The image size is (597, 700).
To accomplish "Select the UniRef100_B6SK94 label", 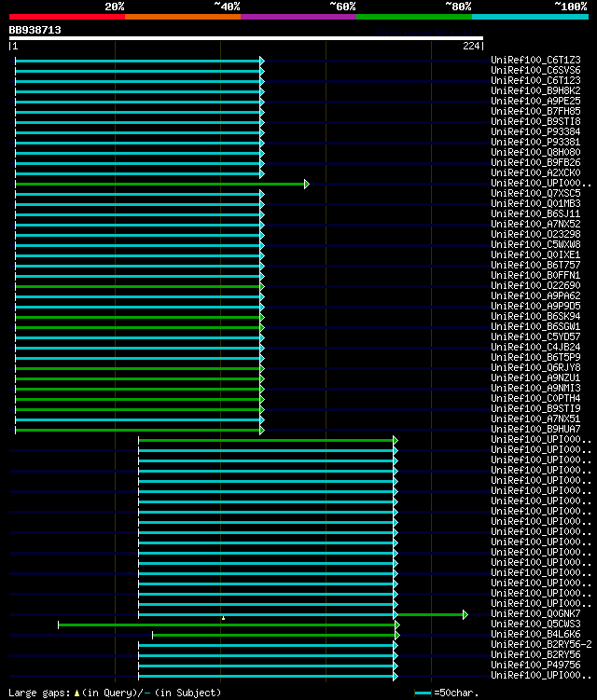I will click(535, 317).
